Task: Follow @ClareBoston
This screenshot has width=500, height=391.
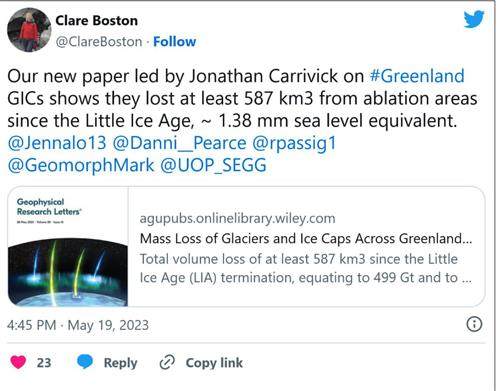Action: [x=174, y=42]
